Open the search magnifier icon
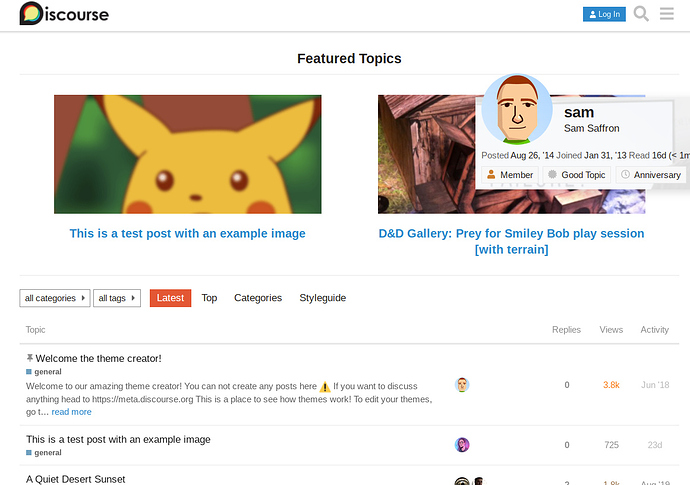The width and height of the screenshot is (690, 485). (641, 14)
